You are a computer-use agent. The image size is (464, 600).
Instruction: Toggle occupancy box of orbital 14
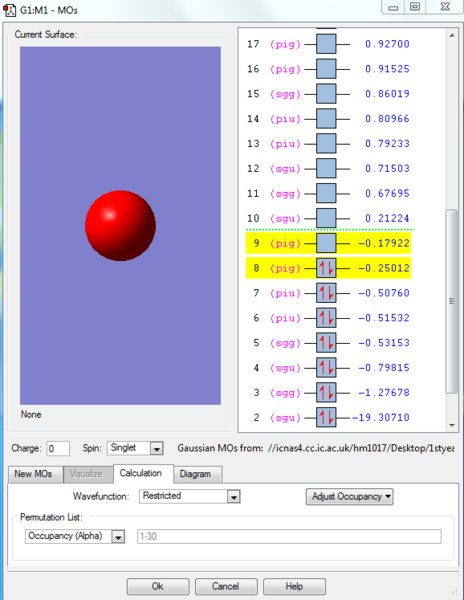[x=326, y=119]
